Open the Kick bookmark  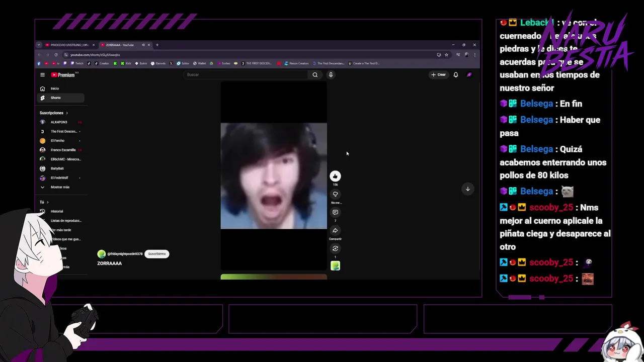[x=125, y=63]
